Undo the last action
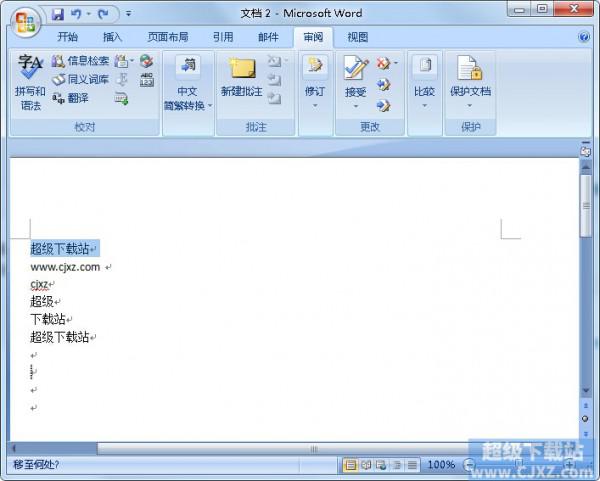 click(x=76, y=15)
